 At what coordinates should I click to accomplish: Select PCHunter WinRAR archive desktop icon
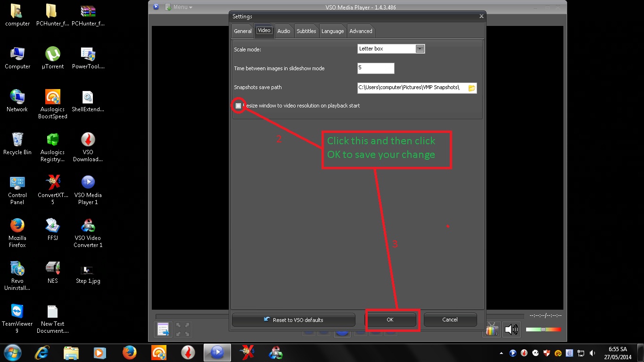pyautogui.click(x=88, y=15)
